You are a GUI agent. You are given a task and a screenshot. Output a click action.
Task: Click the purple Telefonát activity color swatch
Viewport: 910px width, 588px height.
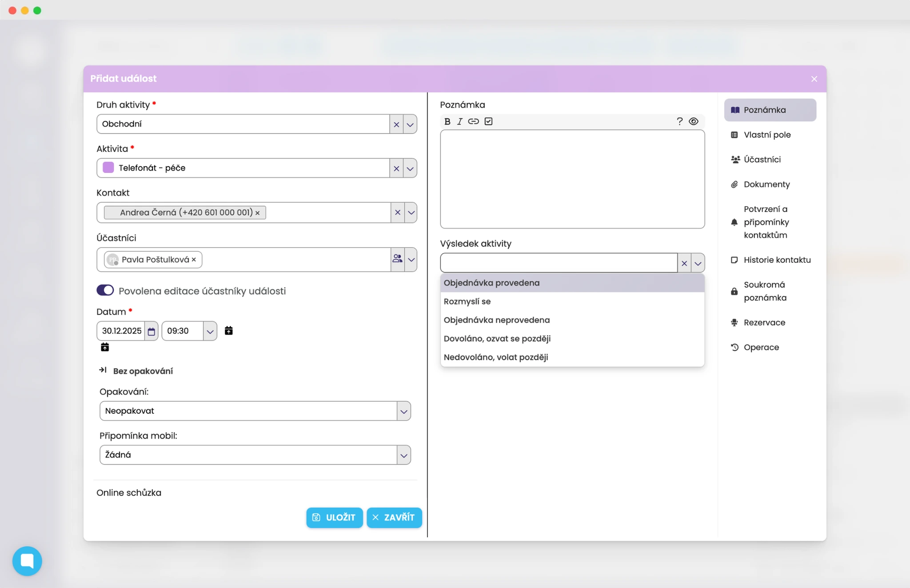[x=108, y=168]
